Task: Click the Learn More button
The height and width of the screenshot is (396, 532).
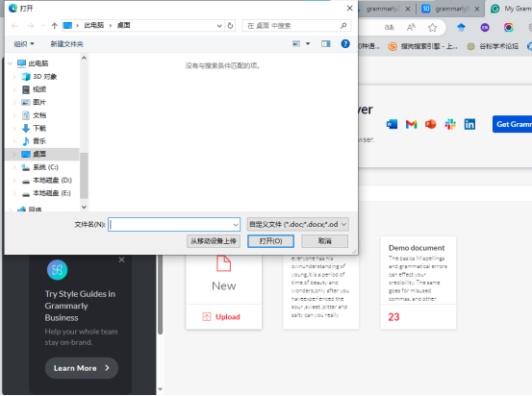Action: [x=82, y=368]
